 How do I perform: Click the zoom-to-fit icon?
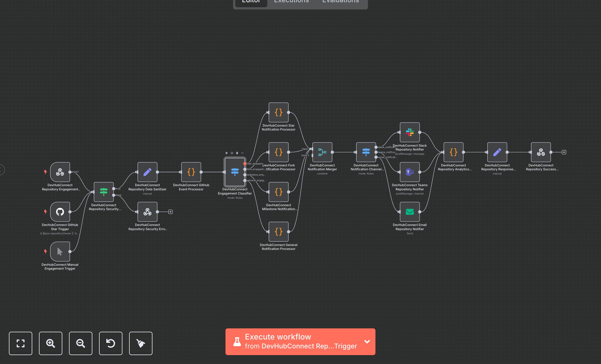coord(21,343)
